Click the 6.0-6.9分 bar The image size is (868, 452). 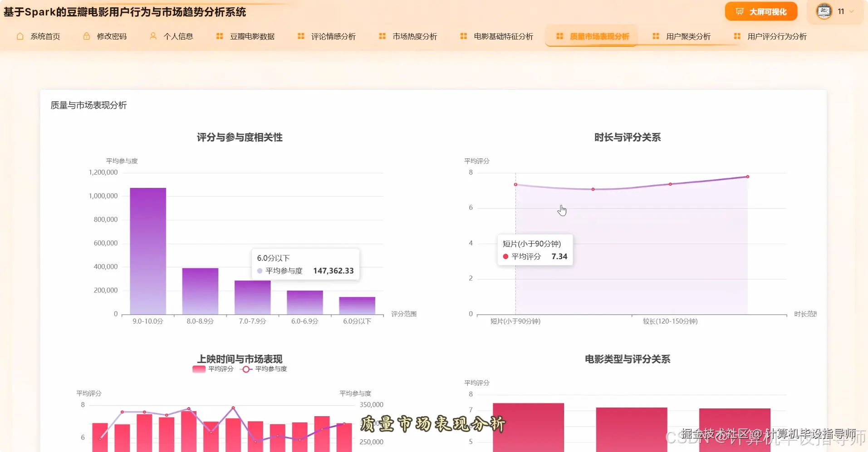[305, 302]
